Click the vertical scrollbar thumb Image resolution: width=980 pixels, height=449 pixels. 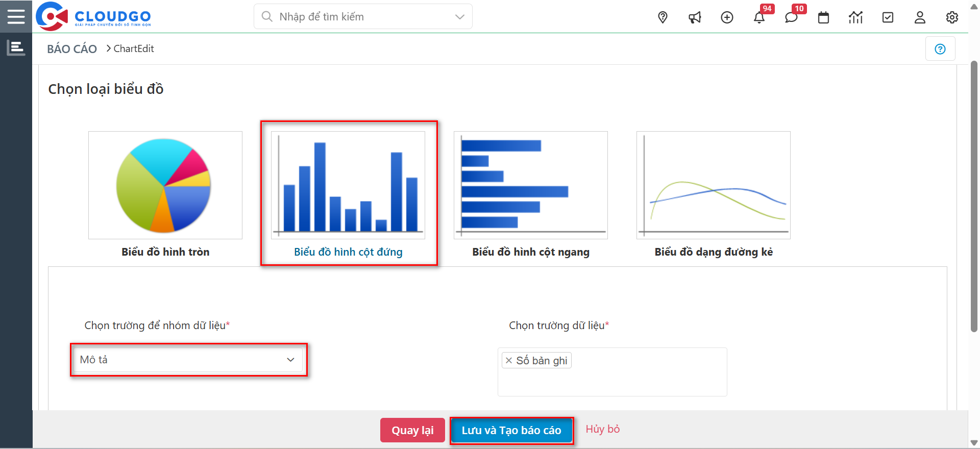974,196
